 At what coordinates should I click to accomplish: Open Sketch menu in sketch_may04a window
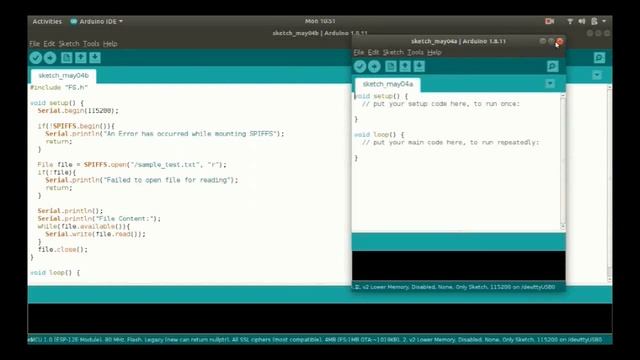(x=393, y=52)
